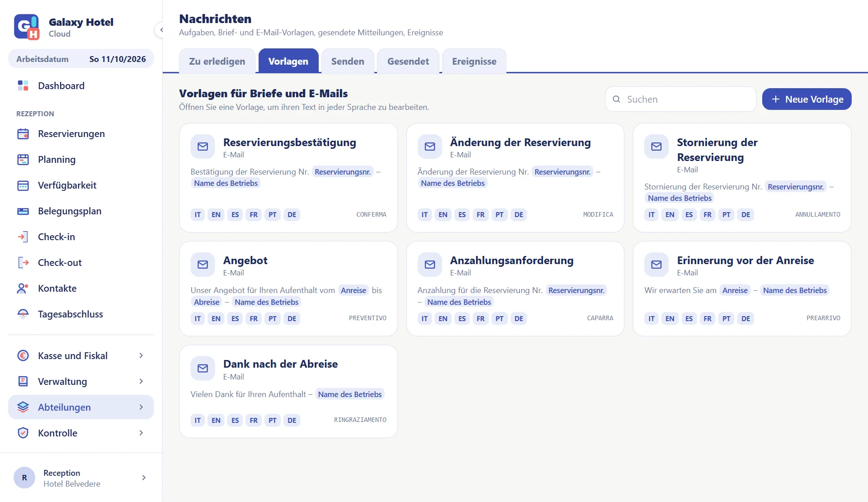Select DE language on Reservierungsbestätigung card
Image resolution: width=868 pixels, height=502 pixels.
pos(292,214)
